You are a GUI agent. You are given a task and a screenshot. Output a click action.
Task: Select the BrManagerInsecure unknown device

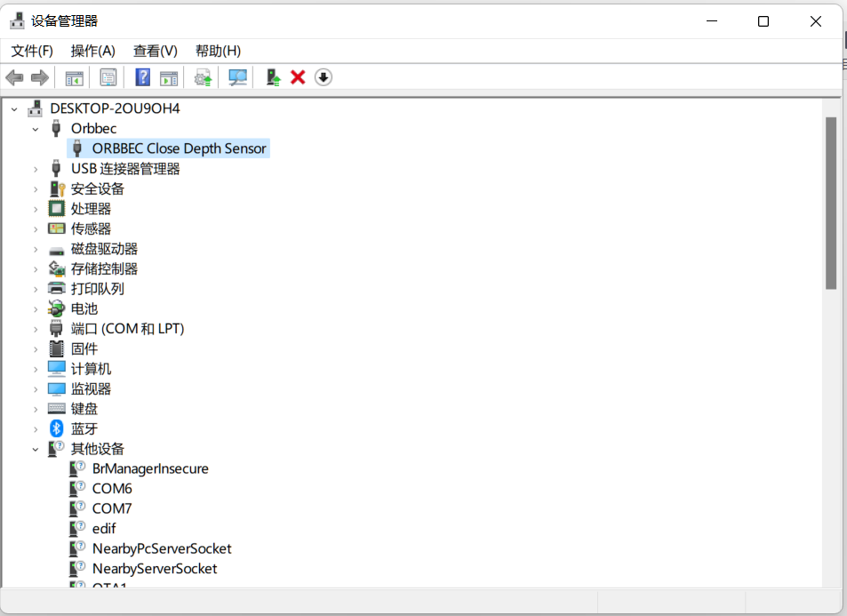(149, 468)
